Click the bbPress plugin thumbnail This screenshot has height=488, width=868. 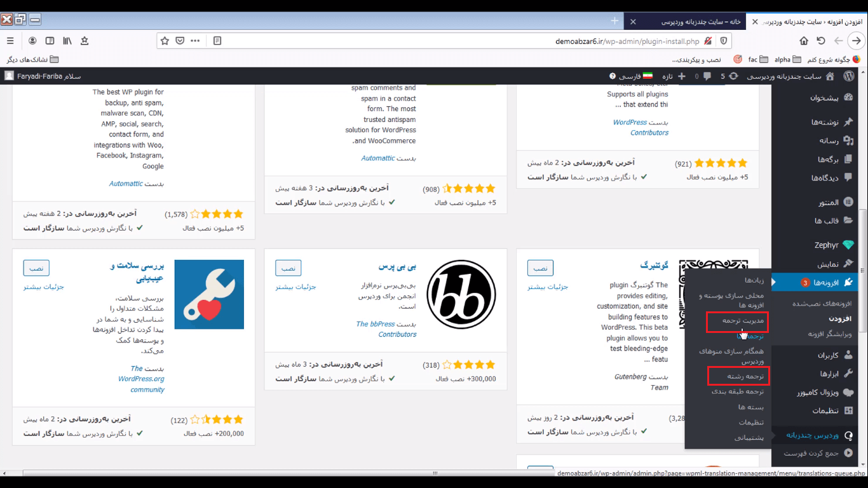click(461, 294)
